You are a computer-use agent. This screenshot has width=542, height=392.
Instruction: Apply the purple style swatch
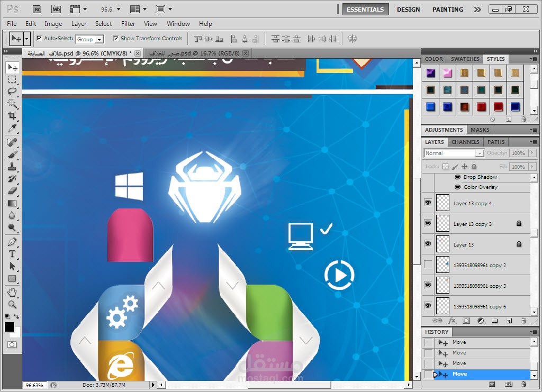click(x=430, y=73)
